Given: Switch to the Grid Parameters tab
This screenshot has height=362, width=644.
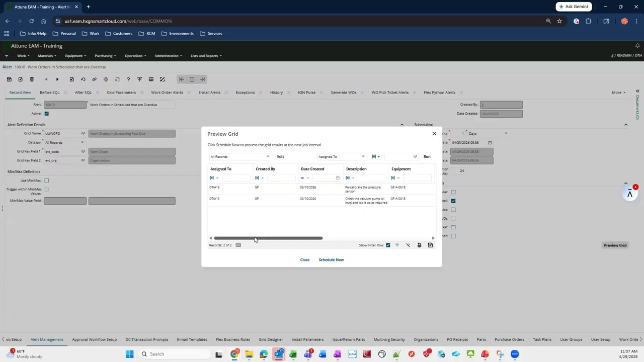Looking at the screenshot, I should click(x=121, y=93).
